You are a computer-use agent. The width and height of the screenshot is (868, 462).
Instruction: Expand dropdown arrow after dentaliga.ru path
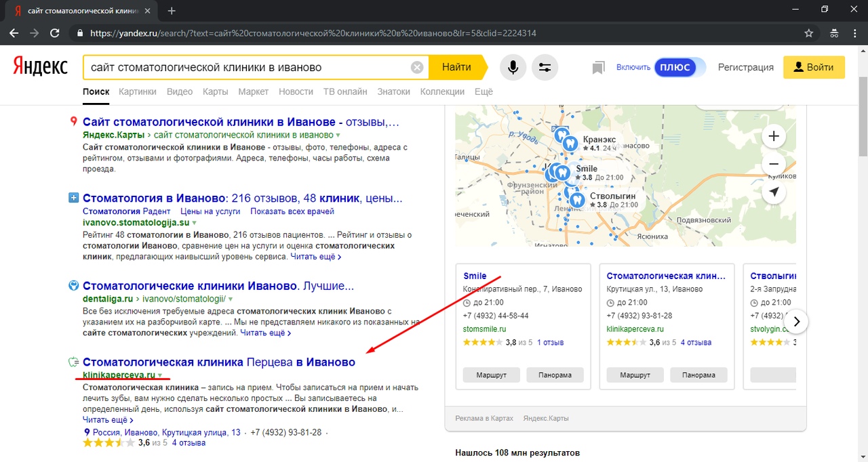231,299
